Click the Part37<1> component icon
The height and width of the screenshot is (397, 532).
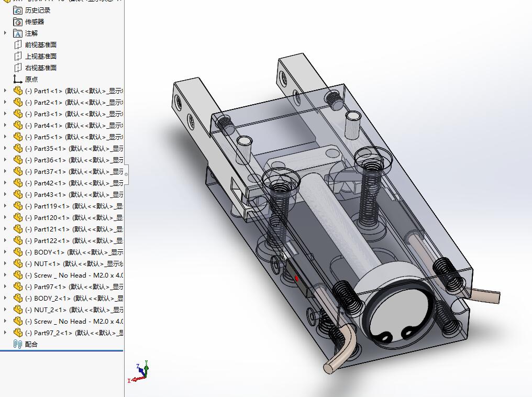point(18,172)
